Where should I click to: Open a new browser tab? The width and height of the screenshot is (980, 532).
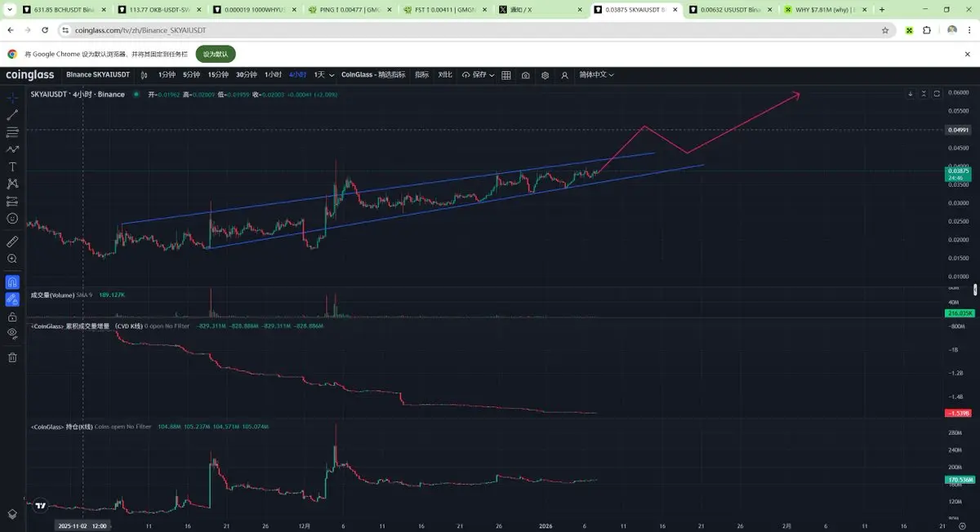click(882, 10)
